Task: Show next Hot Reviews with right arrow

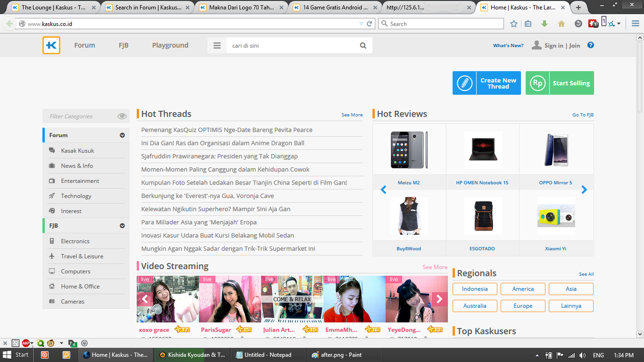Action: tap(584, 190)
